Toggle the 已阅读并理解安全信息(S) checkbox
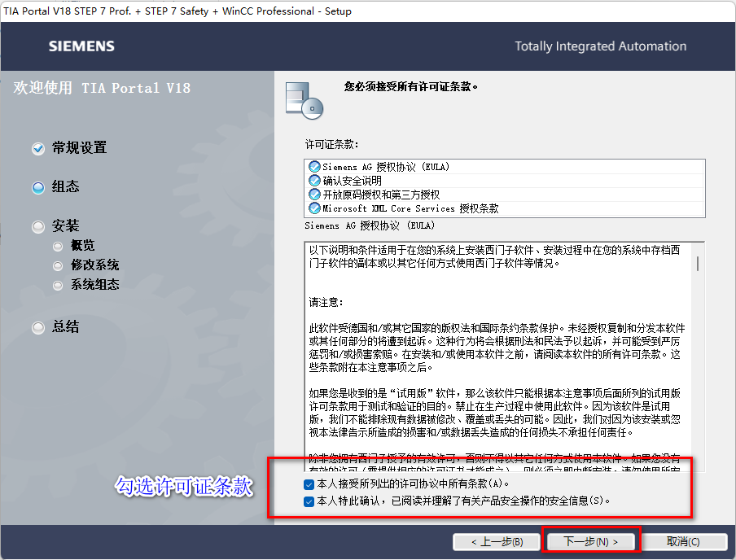This screenshot has width=736, height=560. tap(309, 501)
